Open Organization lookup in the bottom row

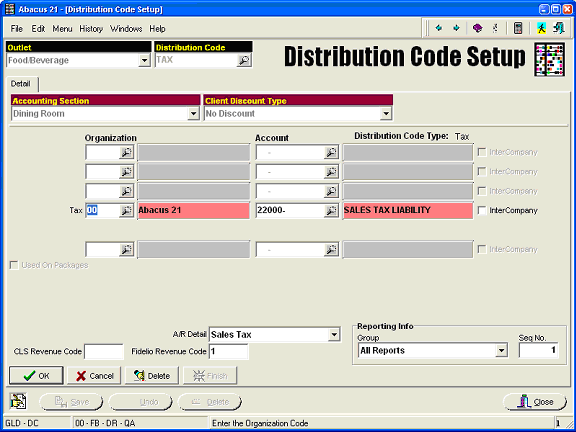pyautogui.click(x=126, y=249)
